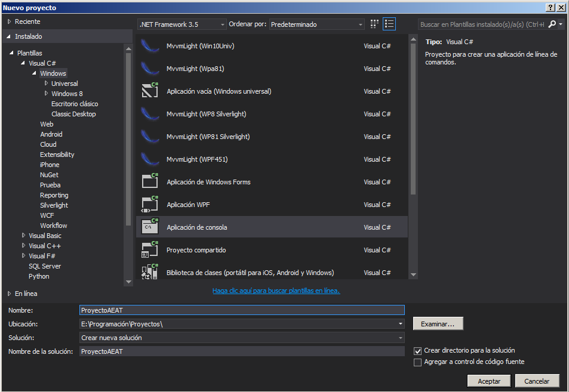Click the search magnifier icon
The width and height of the screenshot is (569, 392).
(553, 23)
